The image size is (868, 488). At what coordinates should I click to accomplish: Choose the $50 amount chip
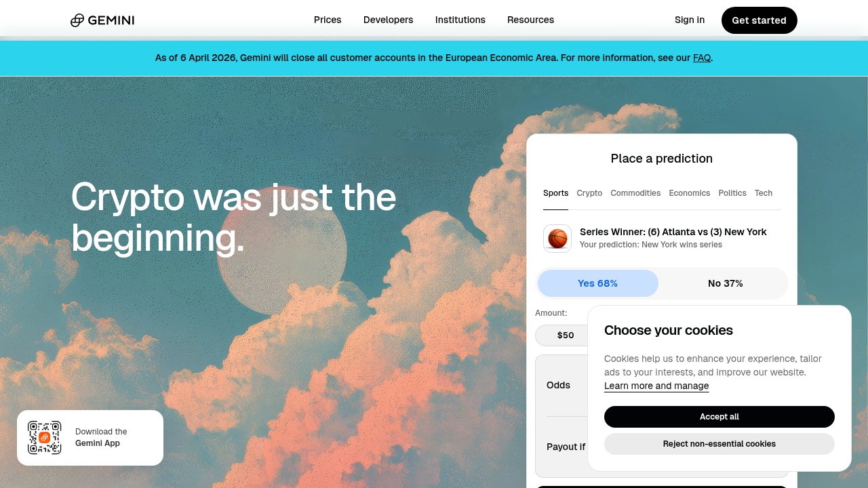(566, 335)
